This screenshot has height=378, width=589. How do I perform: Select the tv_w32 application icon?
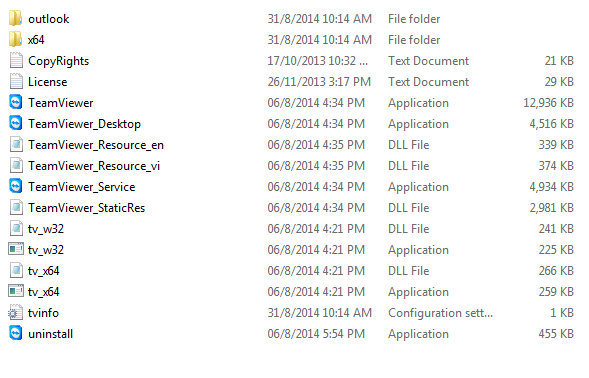(x=16, y=249)
